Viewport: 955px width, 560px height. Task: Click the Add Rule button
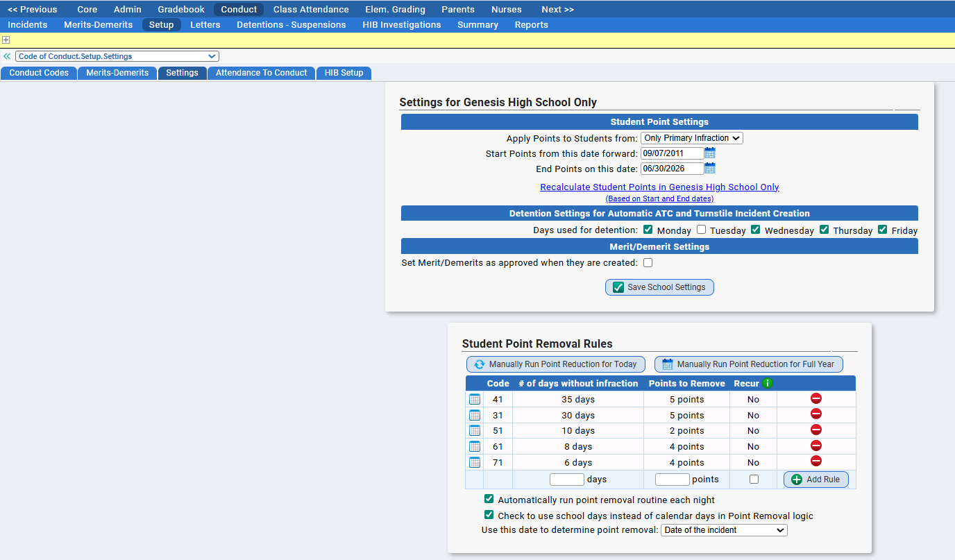tap(816, 480)
